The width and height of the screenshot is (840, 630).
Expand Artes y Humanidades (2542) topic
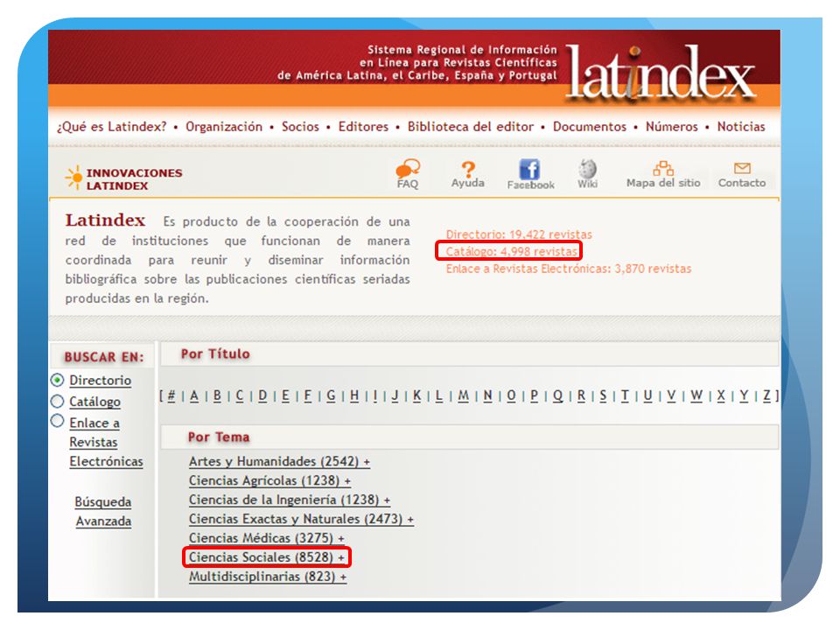tap(279, 461)
